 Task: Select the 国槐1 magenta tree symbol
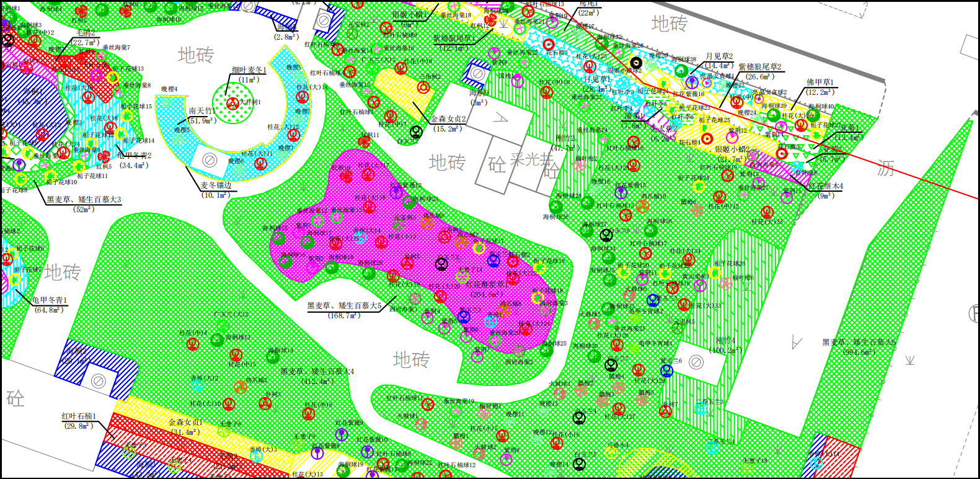(x=518, y=81)
